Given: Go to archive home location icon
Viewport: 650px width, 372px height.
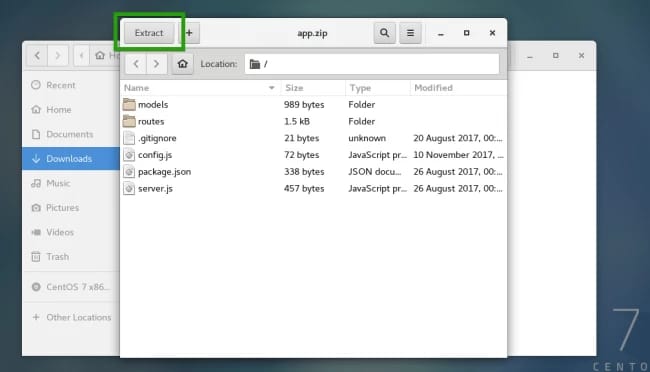Looking at the screenshot, I should click(x=182, y=64).
